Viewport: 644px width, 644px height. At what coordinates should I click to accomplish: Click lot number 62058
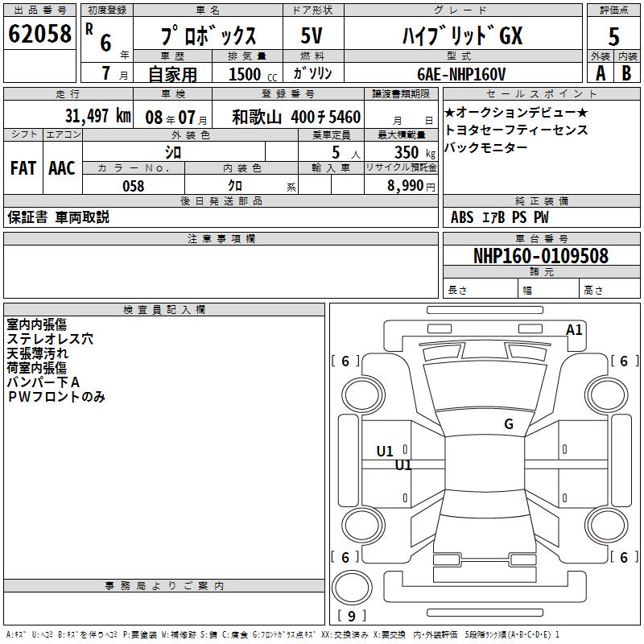pos(39,34)
